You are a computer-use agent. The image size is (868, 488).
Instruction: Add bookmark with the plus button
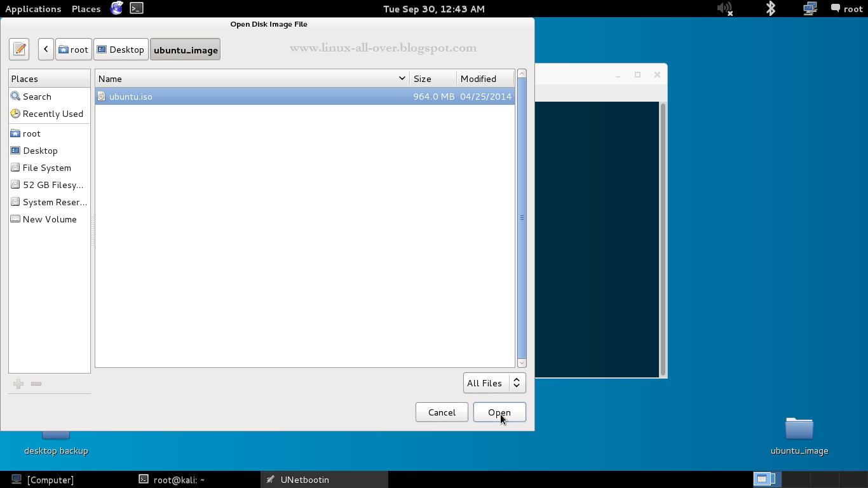point(18,384)
